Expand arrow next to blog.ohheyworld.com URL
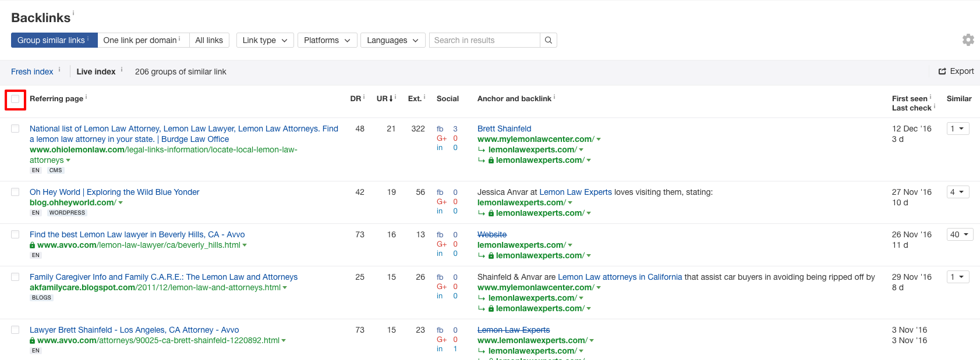The width and height of the screenshot is (980, 360). click(121, 203)
